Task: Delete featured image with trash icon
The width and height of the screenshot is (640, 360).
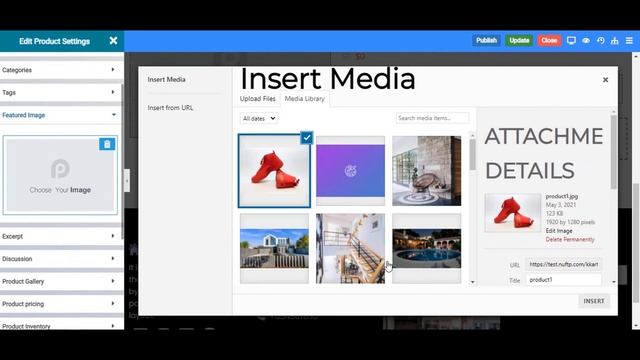Action: (x=107, y=144)
